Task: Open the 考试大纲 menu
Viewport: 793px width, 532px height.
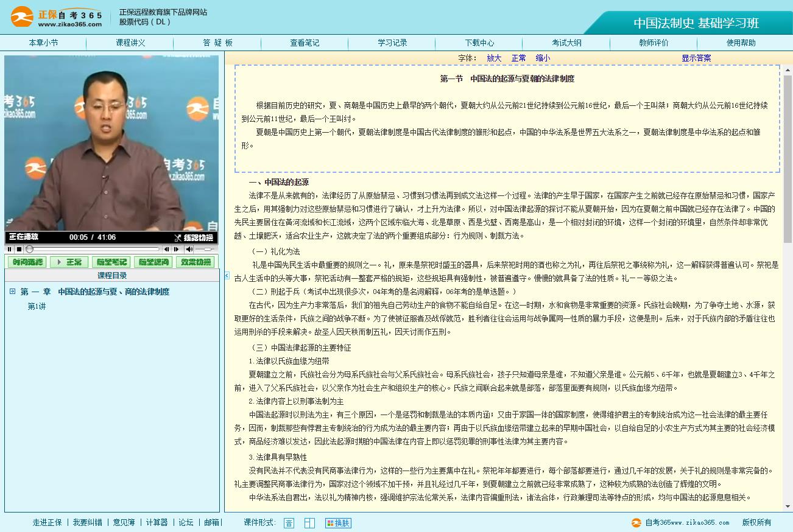Action: point(566,43)
